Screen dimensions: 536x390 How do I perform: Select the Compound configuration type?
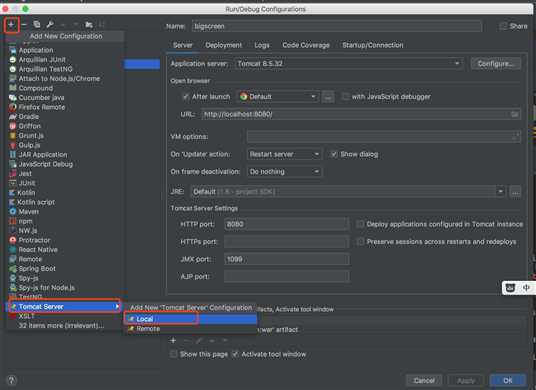click(36, 88)
